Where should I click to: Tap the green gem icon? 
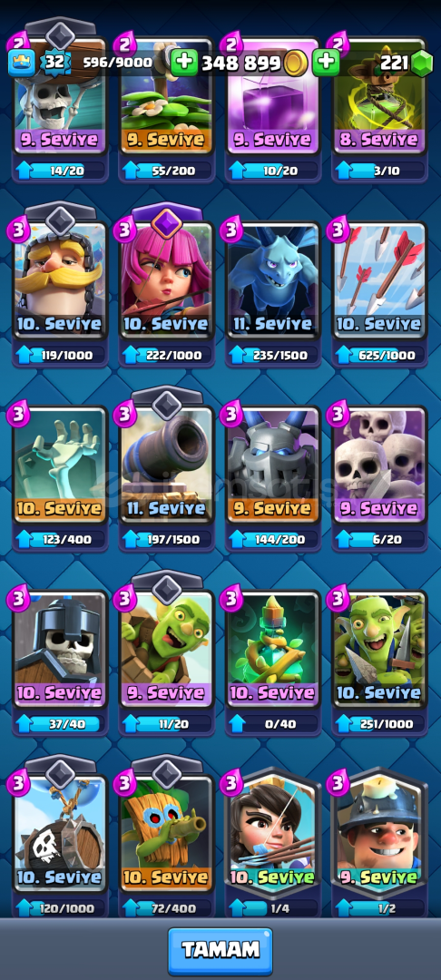(422, 63)
